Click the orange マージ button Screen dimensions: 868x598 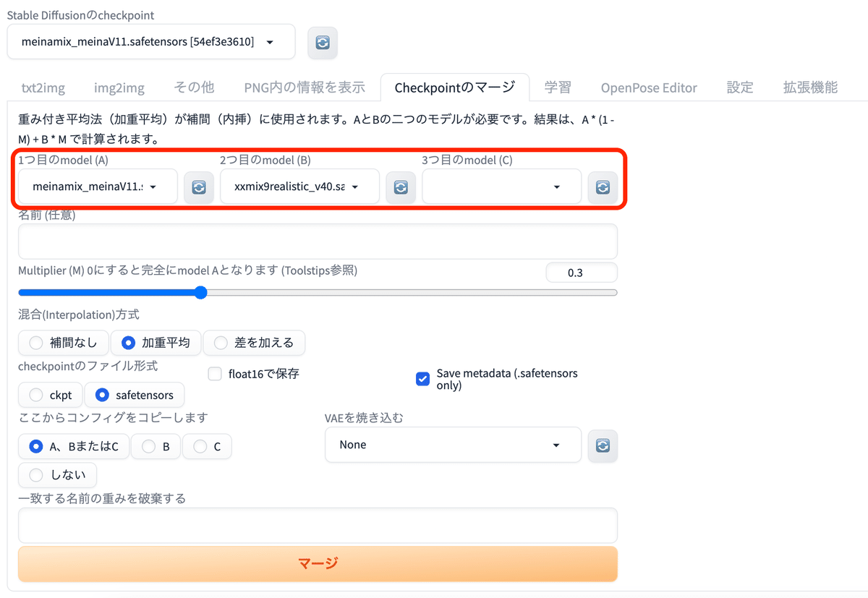(x=318, y=563)
